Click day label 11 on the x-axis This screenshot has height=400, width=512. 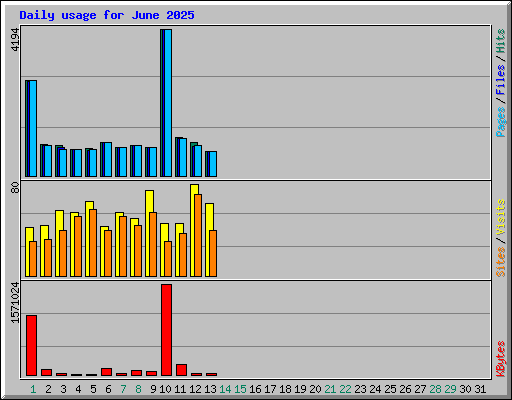click(180, 389)
